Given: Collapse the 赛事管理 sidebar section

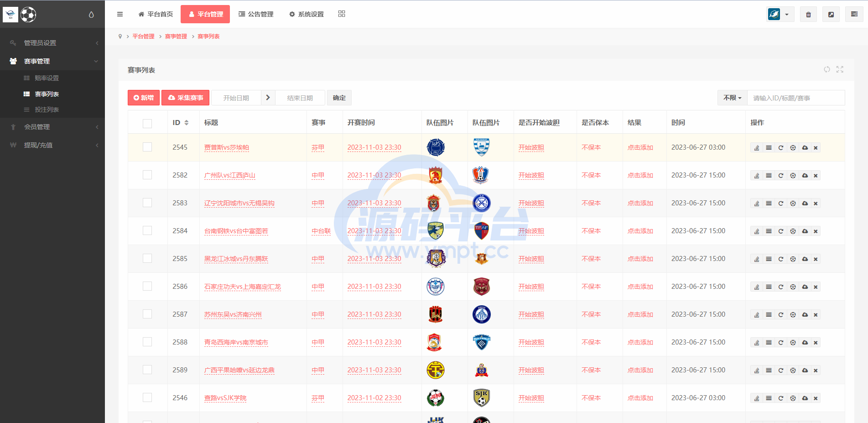Looking at the screenshot, I should [x=52, y=61].
